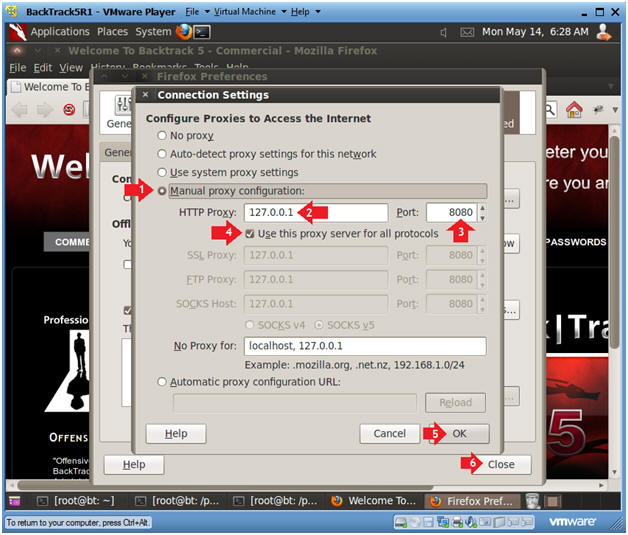Close the Connection Settings dialog with X
The height and width of the screenshot is (535, 628).
(146, 95)
